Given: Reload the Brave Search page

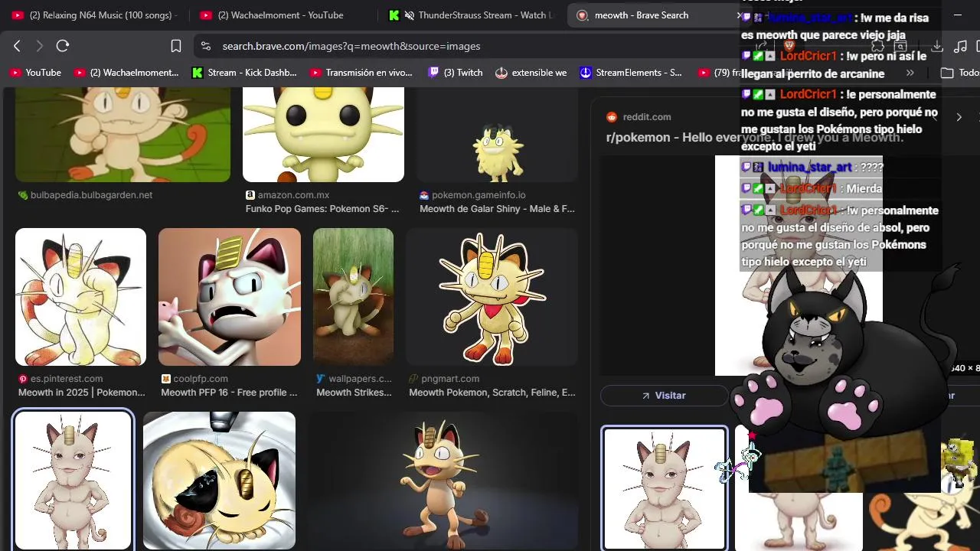Looking at the screenshot, I should (x=63, y=46).
